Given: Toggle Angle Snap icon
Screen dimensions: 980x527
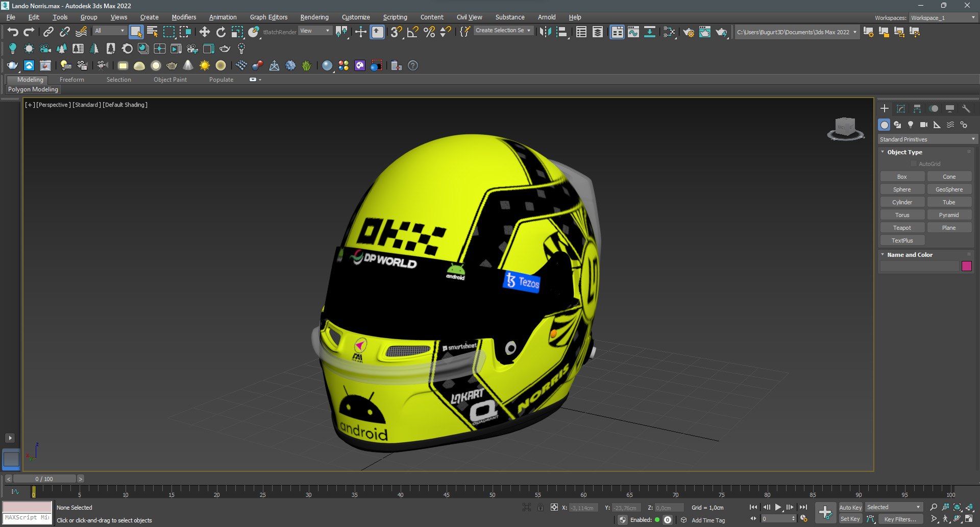Looking at the screenshot, I should [413, 32].
